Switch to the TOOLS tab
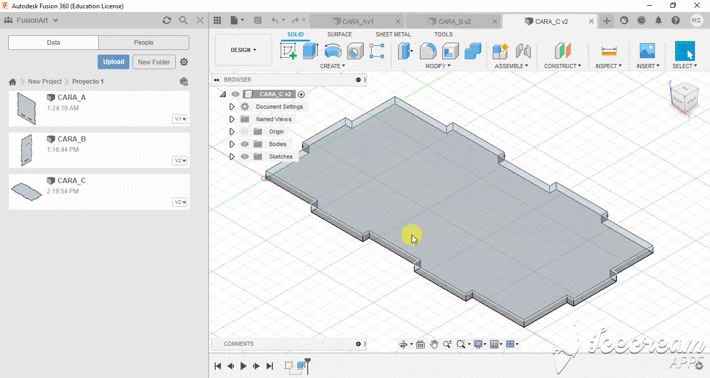Viewport: 710px width, 378px height. click(443, 34)
